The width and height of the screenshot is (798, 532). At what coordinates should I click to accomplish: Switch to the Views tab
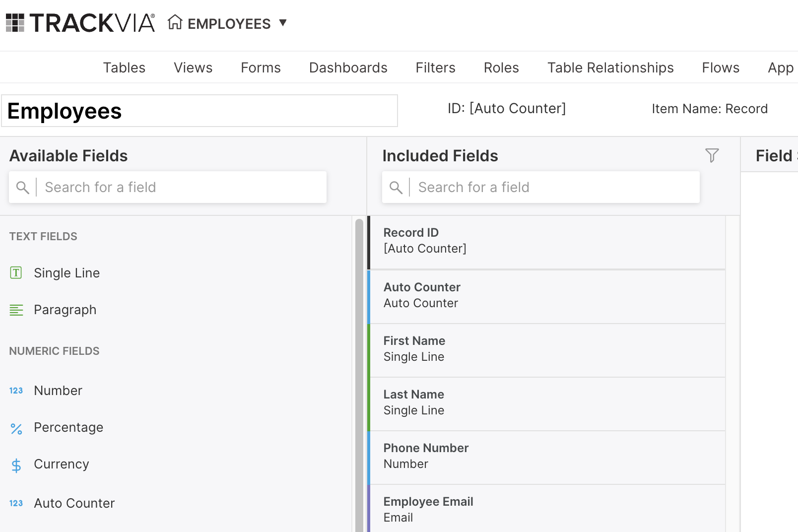point(193,67)
